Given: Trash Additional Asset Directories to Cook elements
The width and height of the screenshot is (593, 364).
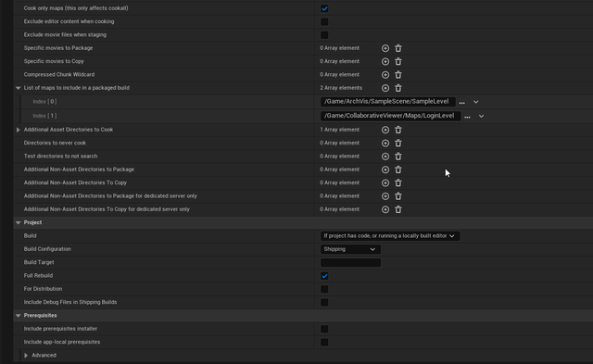Looking at the screenshot, I should 398,130.
